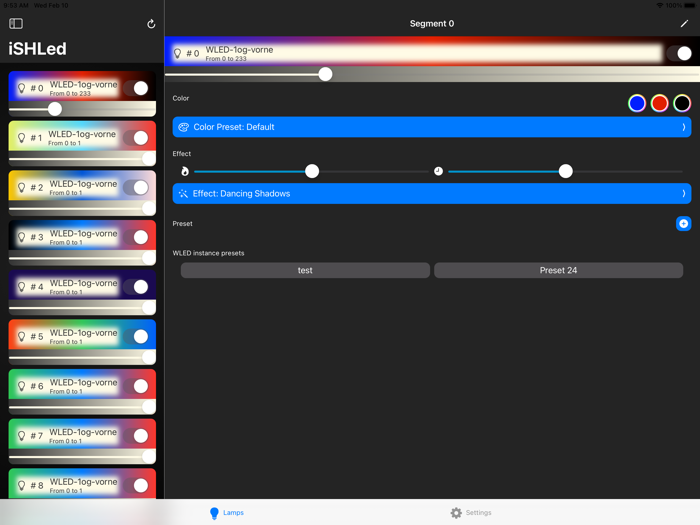Click the palette icon in Color Preset
This screenshot has width=700, height=525.
(x=183, y=127)
